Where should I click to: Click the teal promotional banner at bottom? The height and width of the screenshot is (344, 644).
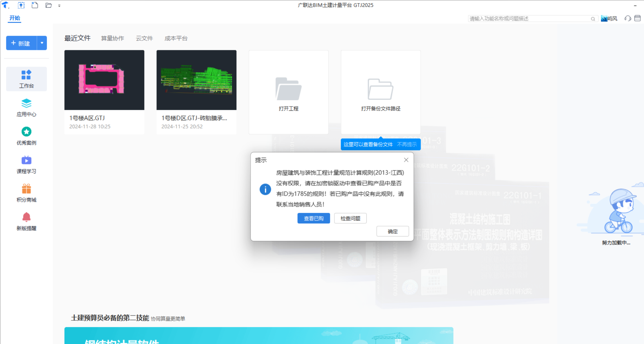[x=259, y=336]
